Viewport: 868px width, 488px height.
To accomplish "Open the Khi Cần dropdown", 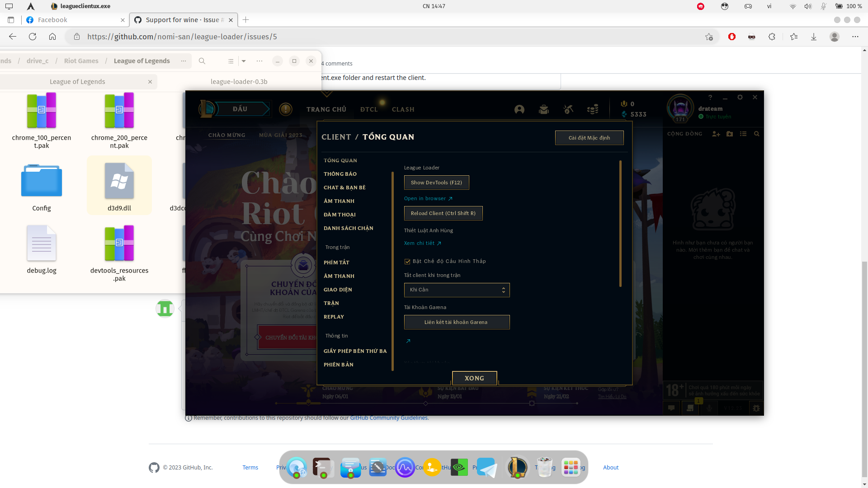I will pos(457,290).
